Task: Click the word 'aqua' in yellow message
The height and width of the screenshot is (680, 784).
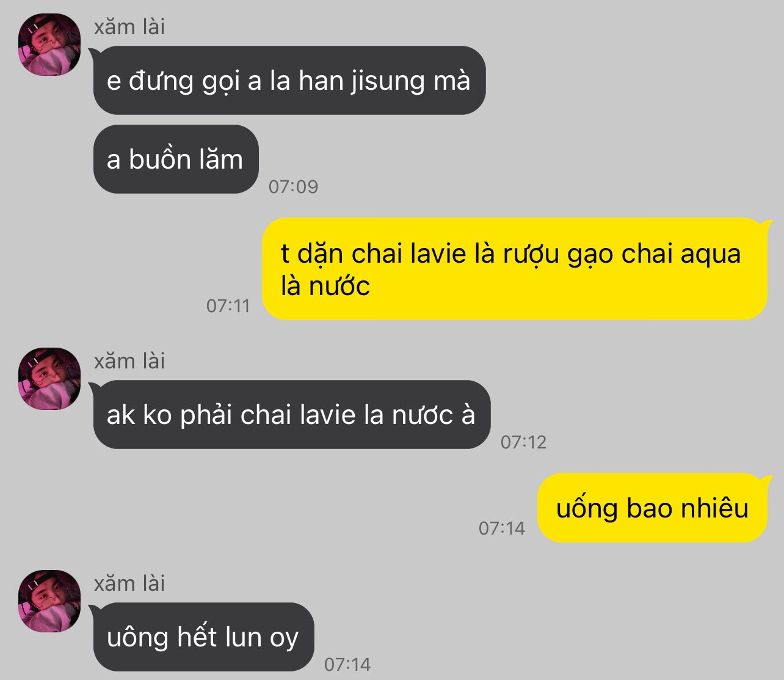Action: point(711,255)
